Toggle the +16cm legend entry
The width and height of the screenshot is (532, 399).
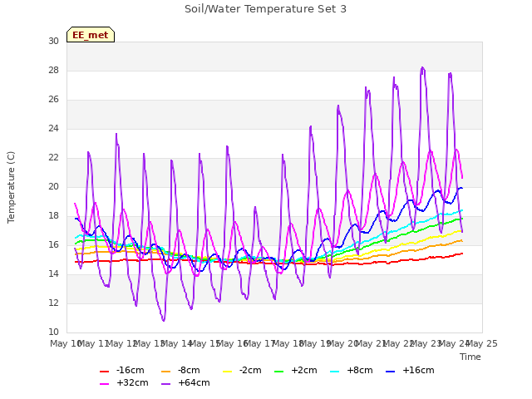[410, 370]
